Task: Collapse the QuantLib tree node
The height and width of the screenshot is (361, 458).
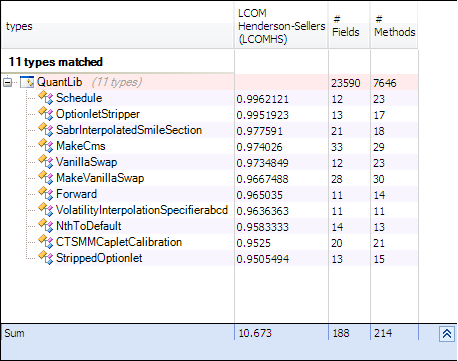Action: pyautogui.click(x=8, y=82)
